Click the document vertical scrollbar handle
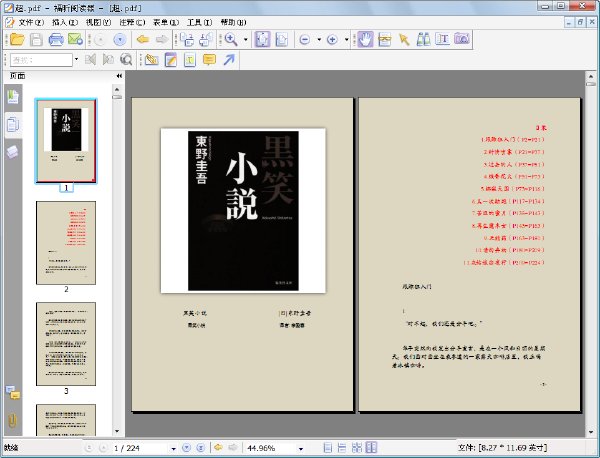This screenshot has height=458, width=600. 590,83
